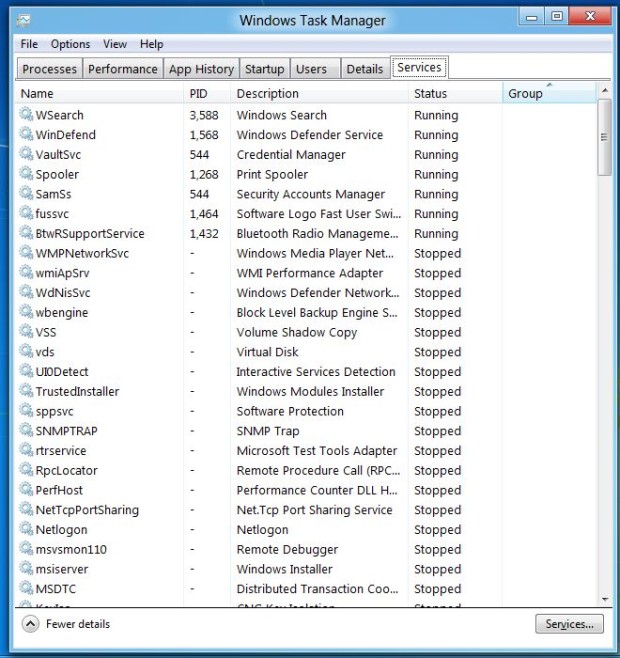Switch to the Processes tab
620x658 pixels.
[x=50, y=69]
